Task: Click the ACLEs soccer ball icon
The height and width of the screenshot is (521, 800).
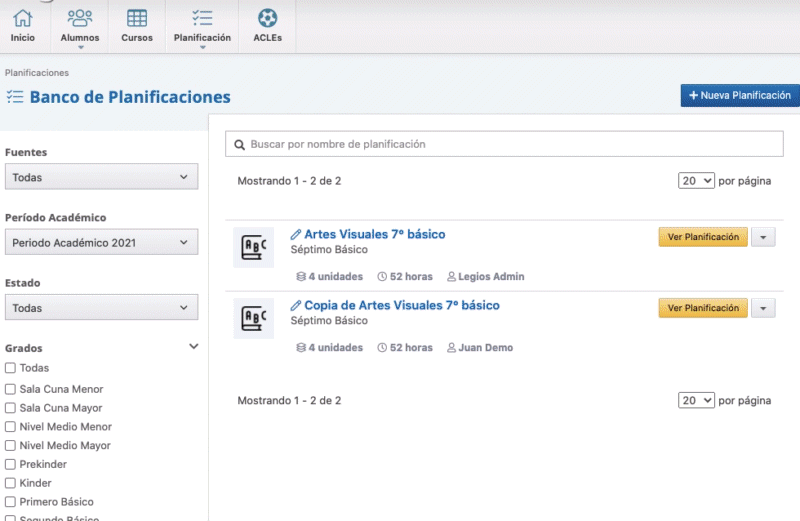Action: click(x=267, y=18)
